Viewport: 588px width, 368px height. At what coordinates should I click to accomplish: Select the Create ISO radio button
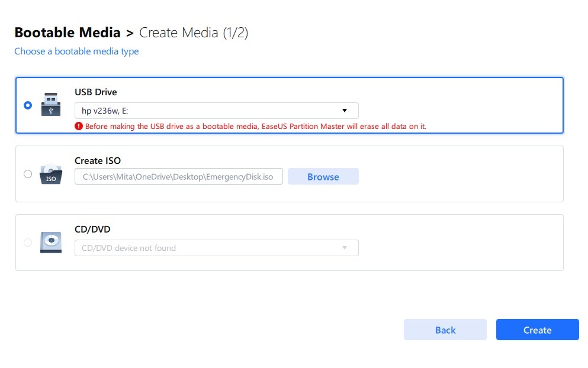pos(27,174)
